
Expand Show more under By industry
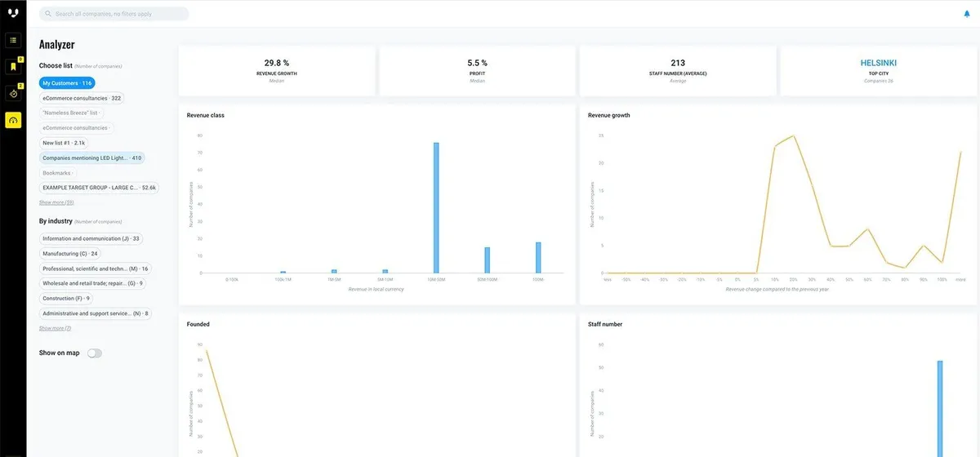point(55,328)
